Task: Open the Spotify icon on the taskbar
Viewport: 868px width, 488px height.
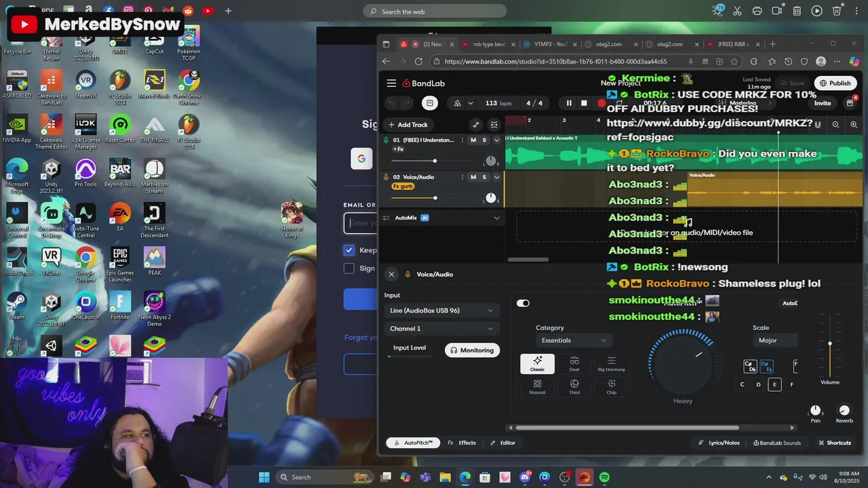Action: pos(604,477)
